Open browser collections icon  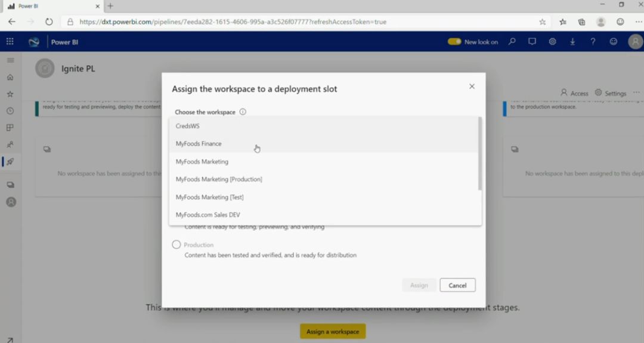tap(581, 21)
